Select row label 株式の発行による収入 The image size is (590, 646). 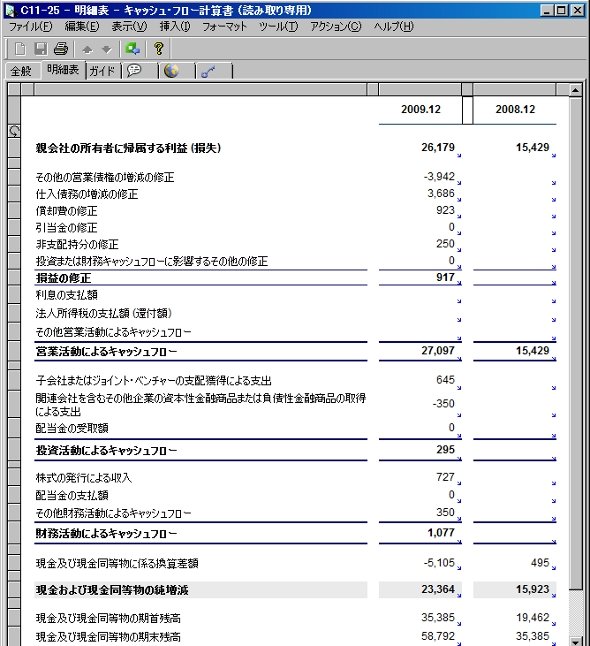click(84, 478)
